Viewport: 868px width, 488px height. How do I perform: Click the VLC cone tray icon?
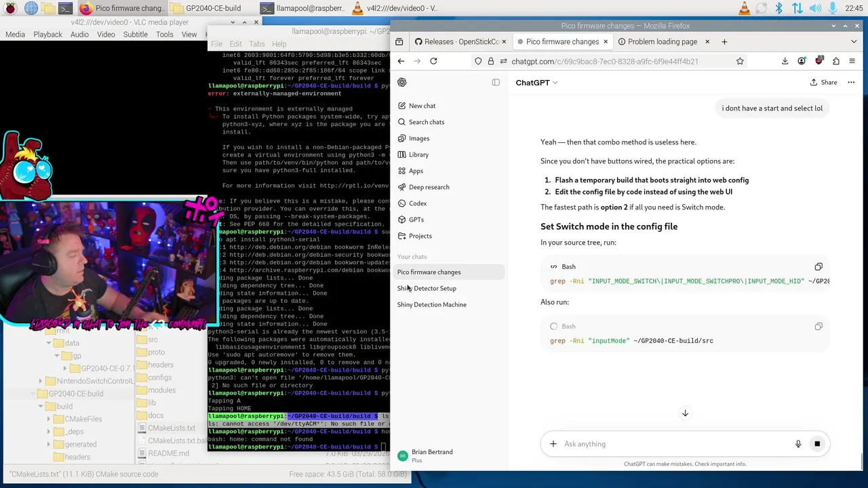[744, 8]
